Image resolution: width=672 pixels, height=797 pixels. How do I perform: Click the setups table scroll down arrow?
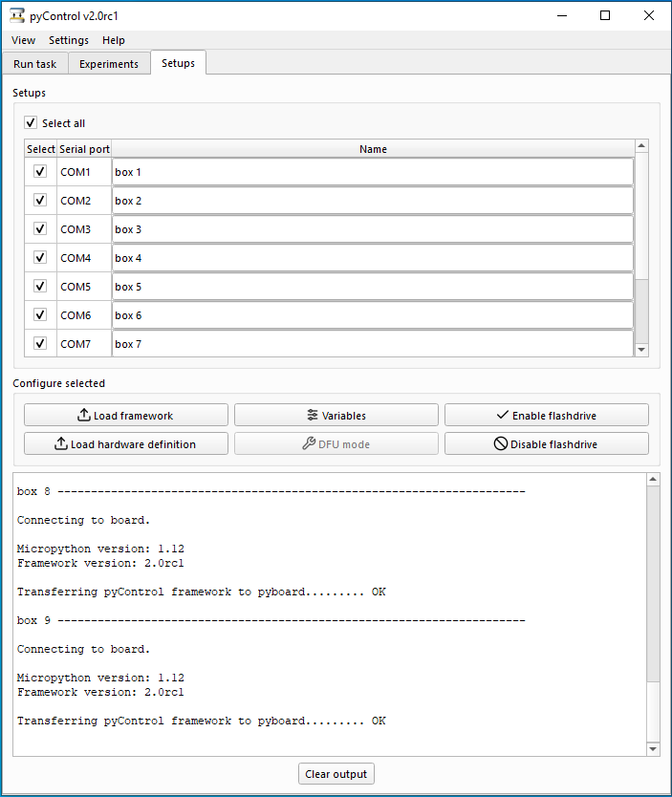coord(641,350)
